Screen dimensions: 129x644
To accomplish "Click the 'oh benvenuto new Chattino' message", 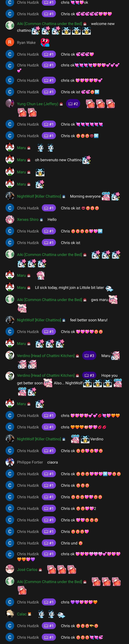I will [58, 160].
